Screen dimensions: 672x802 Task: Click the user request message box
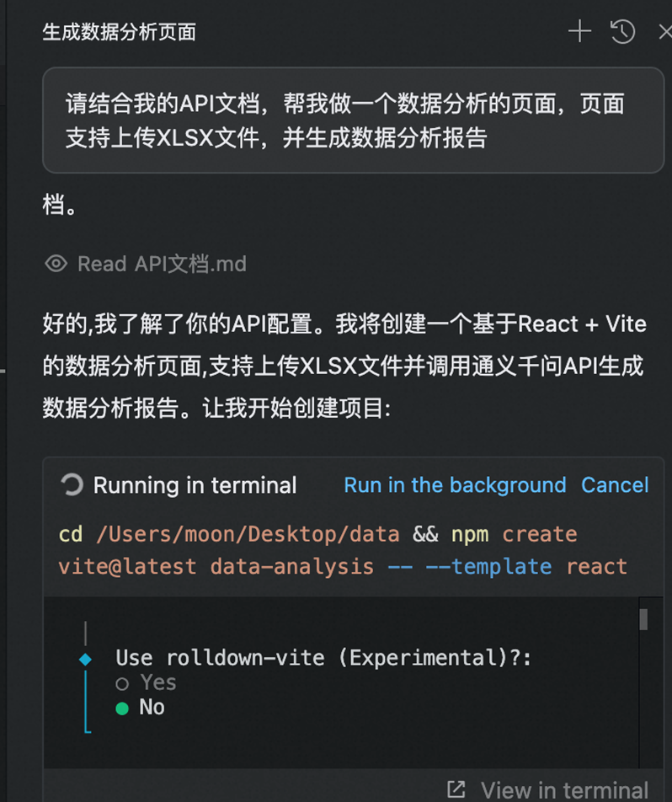pyautogui.click(x=353, y=120)
